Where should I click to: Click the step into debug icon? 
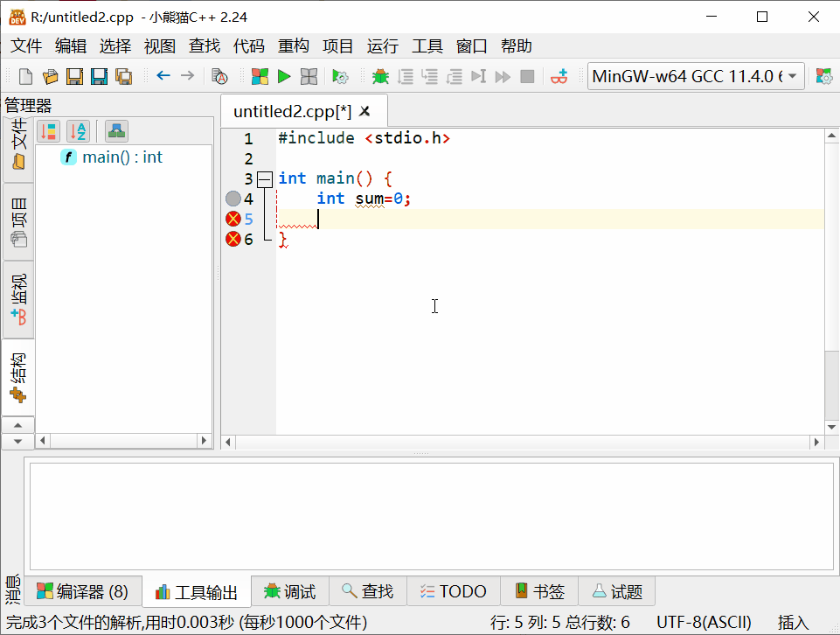click(x=430, y=77)
